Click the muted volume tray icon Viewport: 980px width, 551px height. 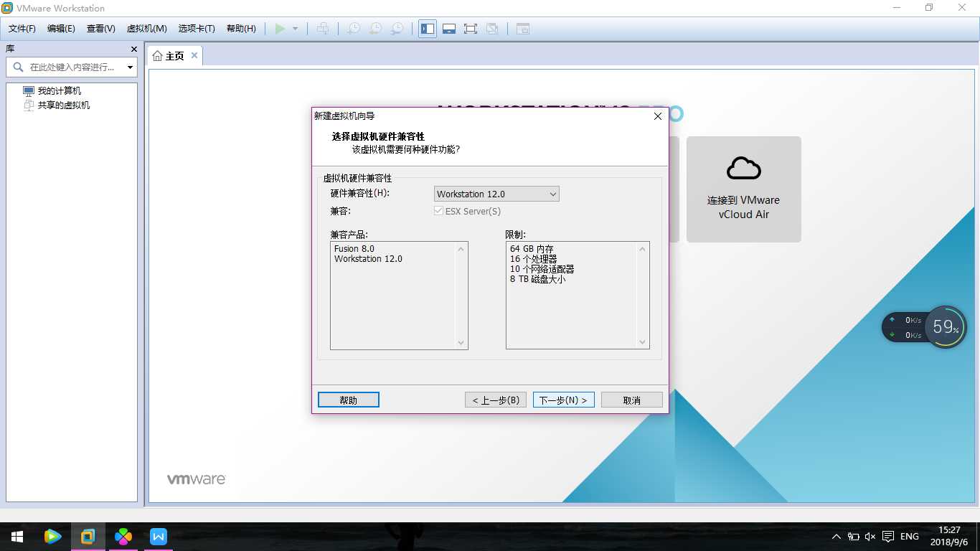click(870, 537)
